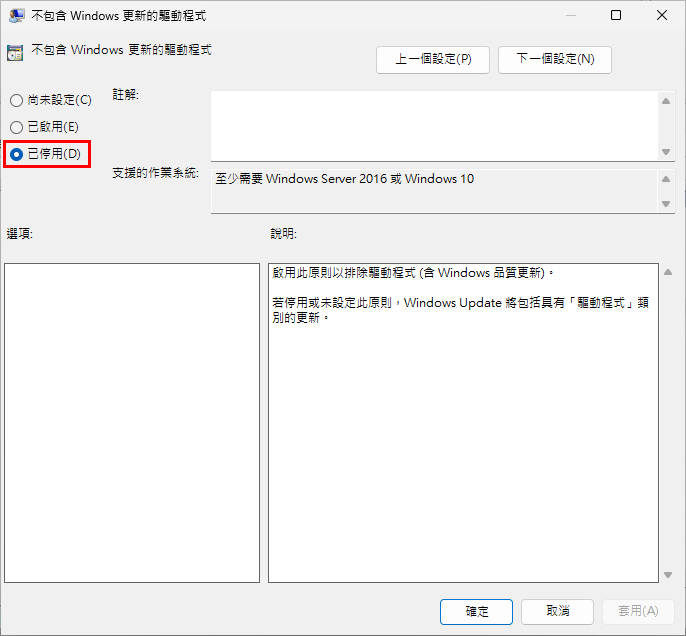Click supported OS box scroll up arrow
Viewport: 686px width, 636px height.
pos(666,179)
